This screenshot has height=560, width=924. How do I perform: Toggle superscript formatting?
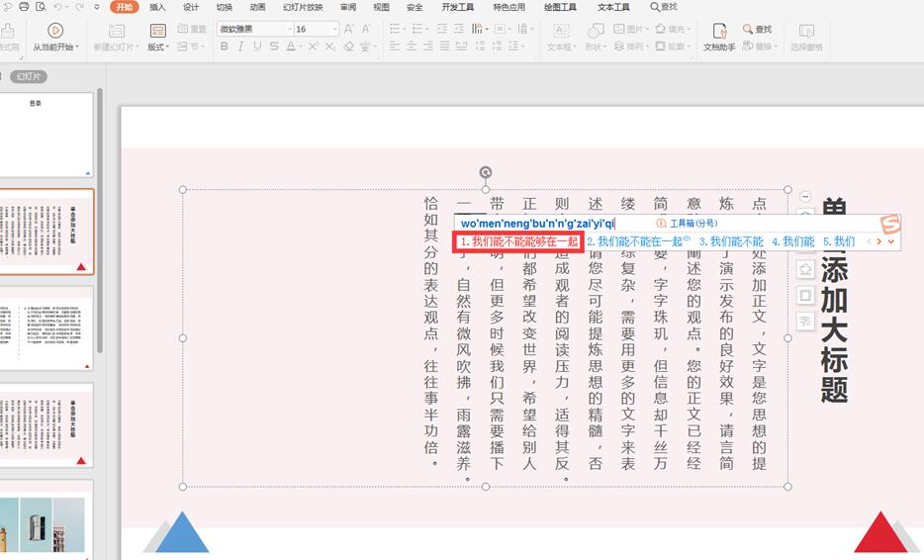pos(314,46)
